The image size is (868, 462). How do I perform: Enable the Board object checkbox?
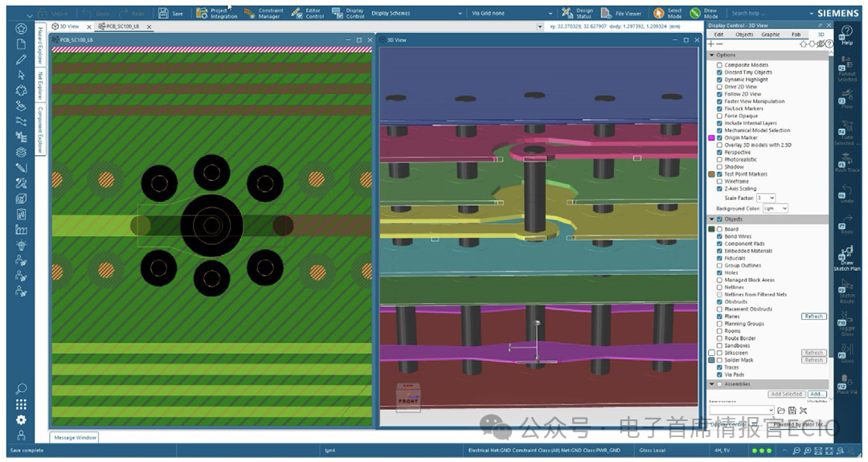click(719, 229)
